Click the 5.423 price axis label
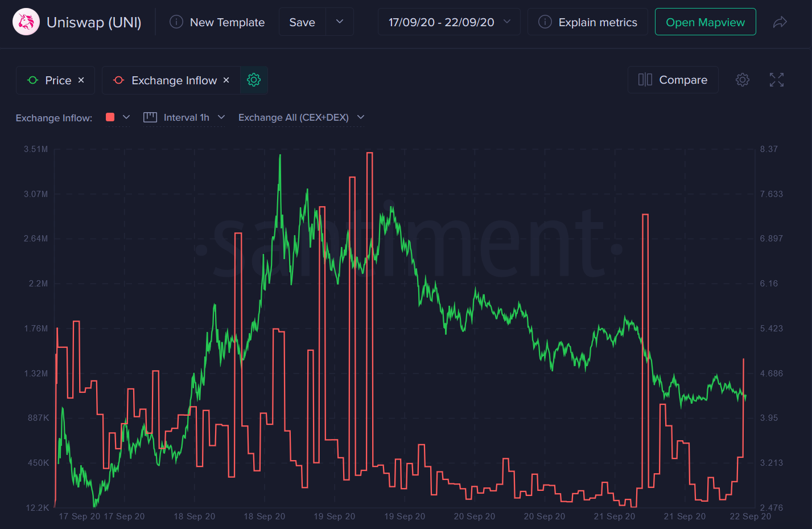812x529 pixels. (772, 329)
